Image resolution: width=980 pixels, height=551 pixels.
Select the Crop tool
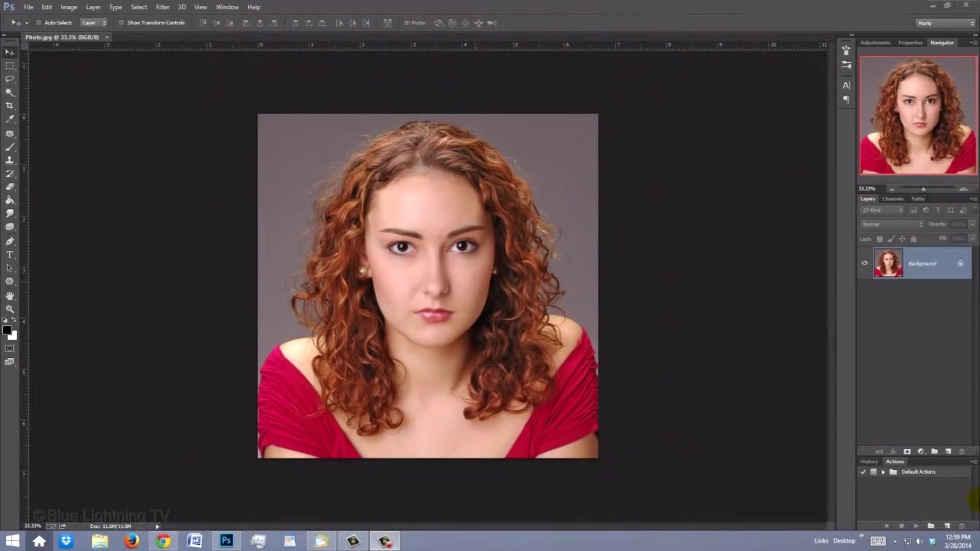10,106
